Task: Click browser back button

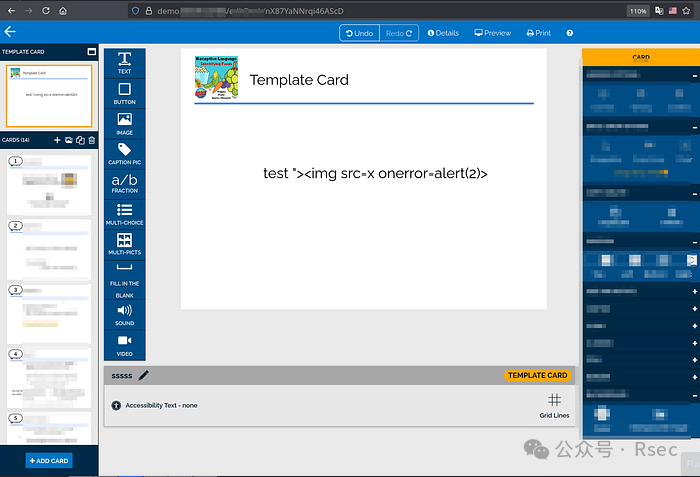Action: 12,11
